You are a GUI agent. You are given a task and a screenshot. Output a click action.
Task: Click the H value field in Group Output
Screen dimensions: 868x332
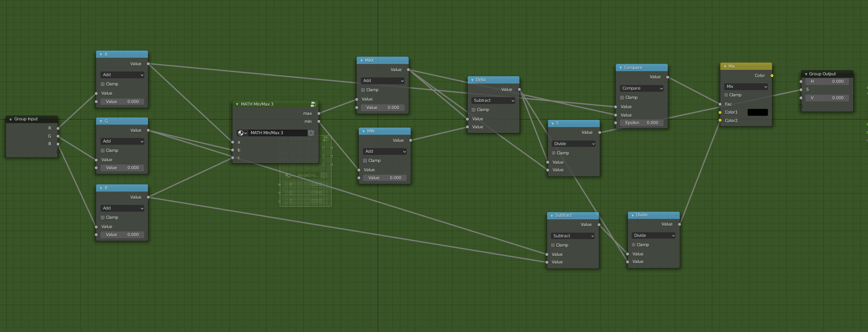click(x=827, y=82)
